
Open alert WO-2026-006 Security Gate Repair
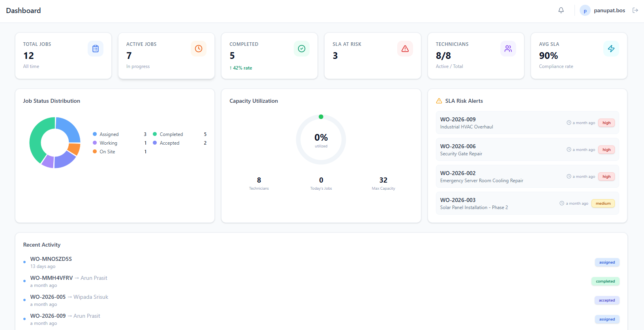527,150
